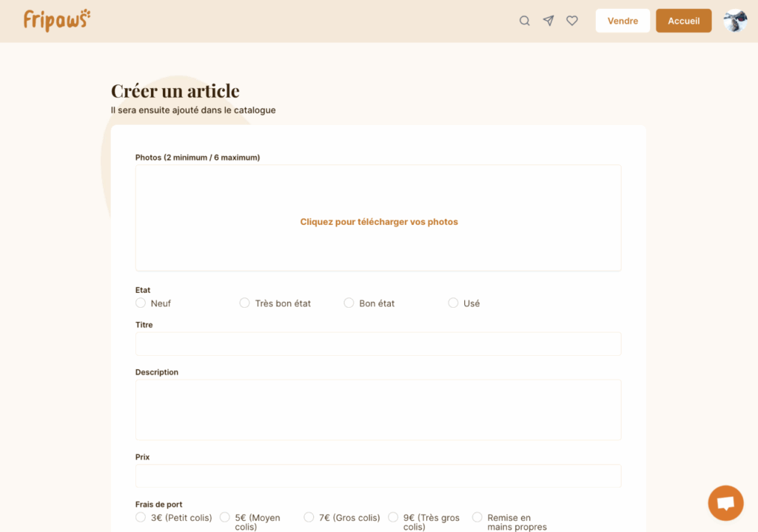Click to upload your photos

coord(378,222)
